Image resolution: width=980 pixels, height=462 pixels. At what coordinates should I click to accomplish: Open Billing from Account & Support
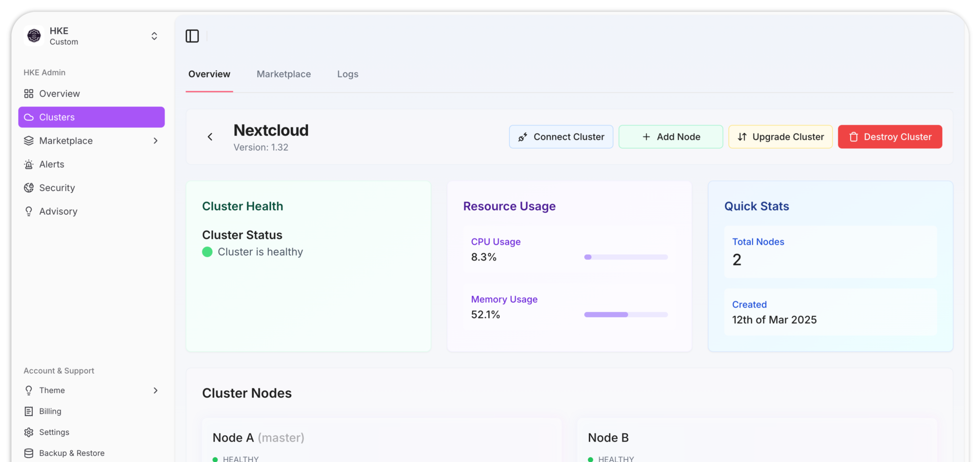pos(50,411)
